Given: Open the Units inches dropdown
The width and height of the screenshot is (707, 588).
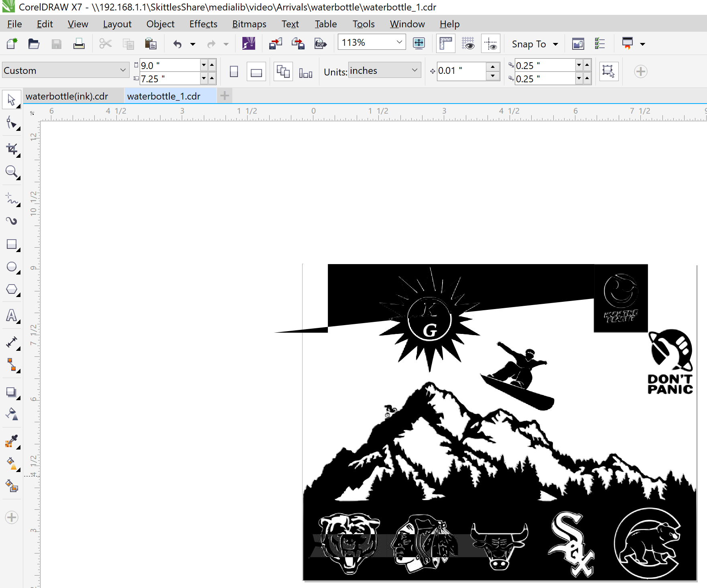Looking at the screenshot, I should pos(415,70).
